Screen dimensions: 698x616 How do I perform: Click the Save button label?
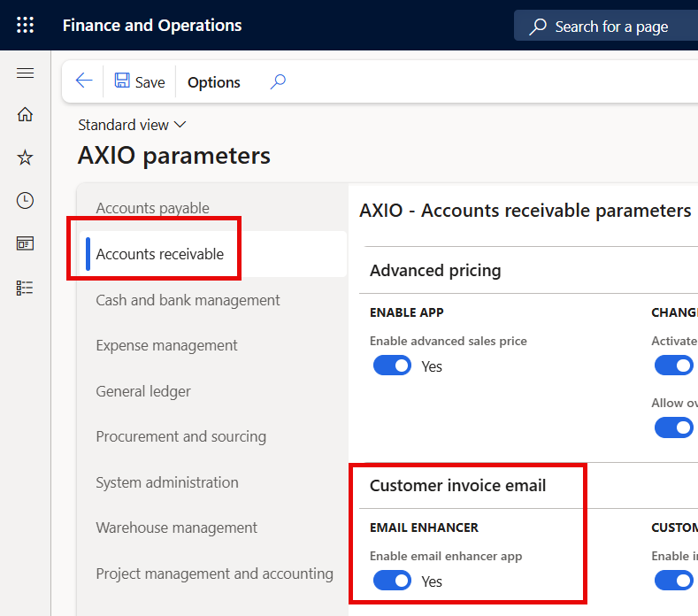click(x=150, y=82)
